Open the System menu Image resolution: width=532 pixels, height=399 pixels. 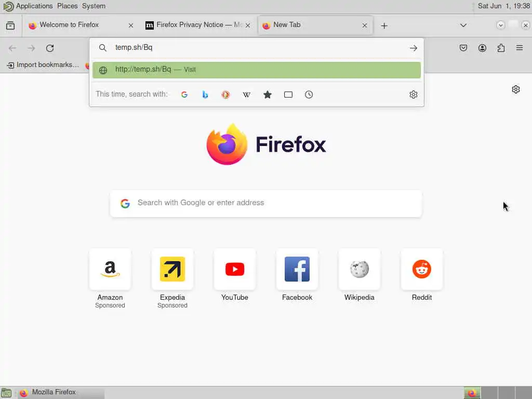point(94,6)
